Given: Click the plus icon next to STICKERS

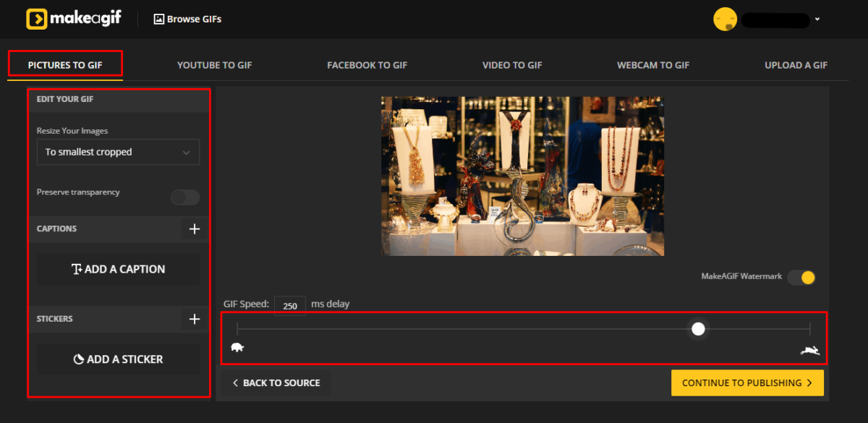Looking at the screenshot, I should tap(194, 318).
